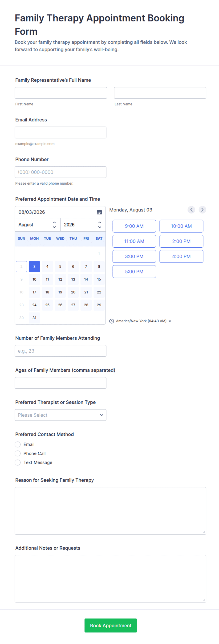This screenshot has height=644, width=219.
Task: Click the 5:00 PM time slot
Action: pos(134,272)
